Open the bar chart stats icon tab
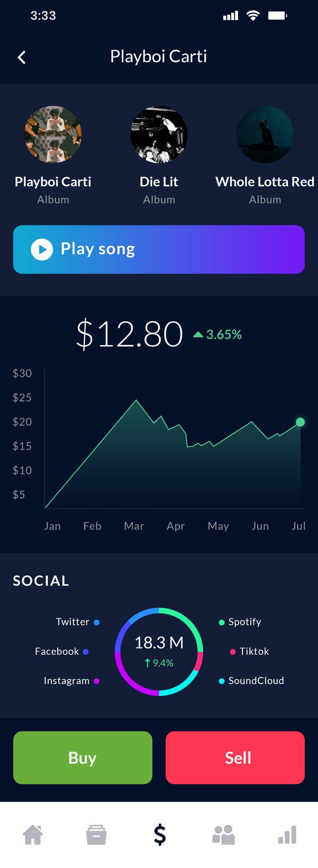Image resolution: width=318 pixels, height=868 pixels. coord(287,834)
